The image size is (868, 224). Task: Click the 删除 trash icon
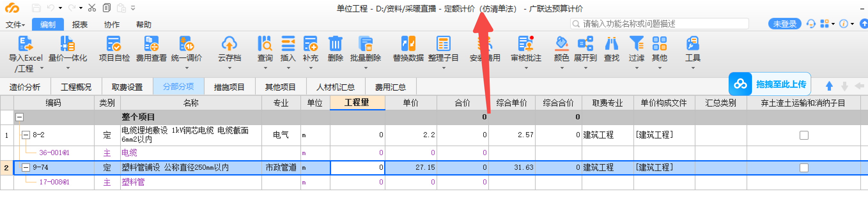click(x=335, y=44)
